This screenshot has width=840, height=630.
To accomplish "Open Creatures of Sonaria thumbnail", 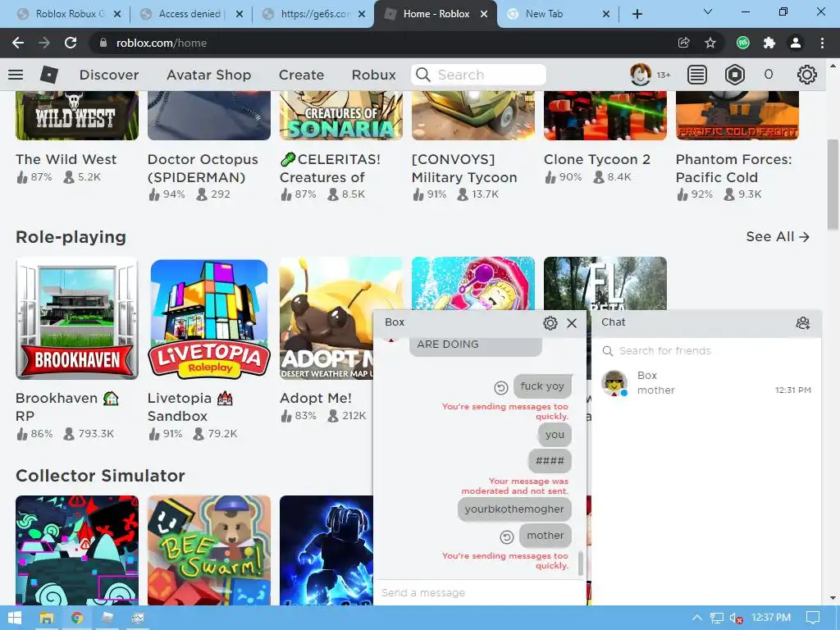I will click(340, 116).
